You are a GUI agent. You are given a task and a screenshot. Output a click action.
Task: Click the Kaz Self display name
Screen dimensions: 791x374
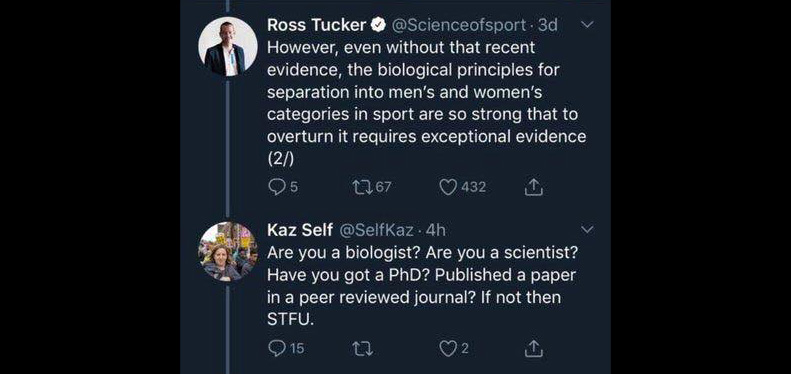point(300,230)
